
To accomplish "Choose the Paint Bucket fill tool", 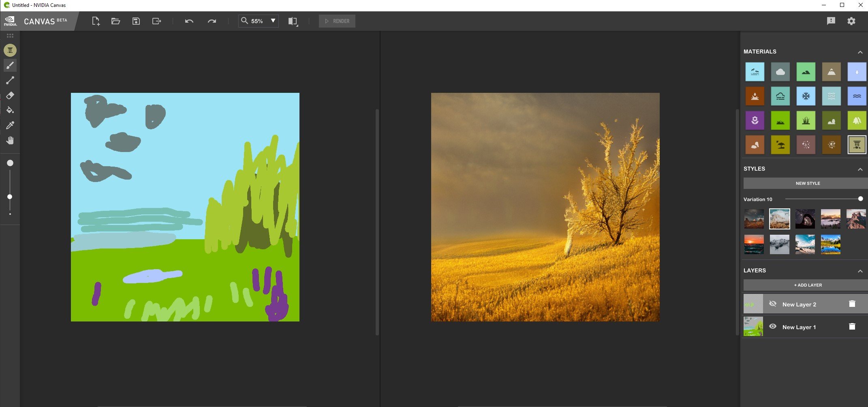I will coord(11,110).
